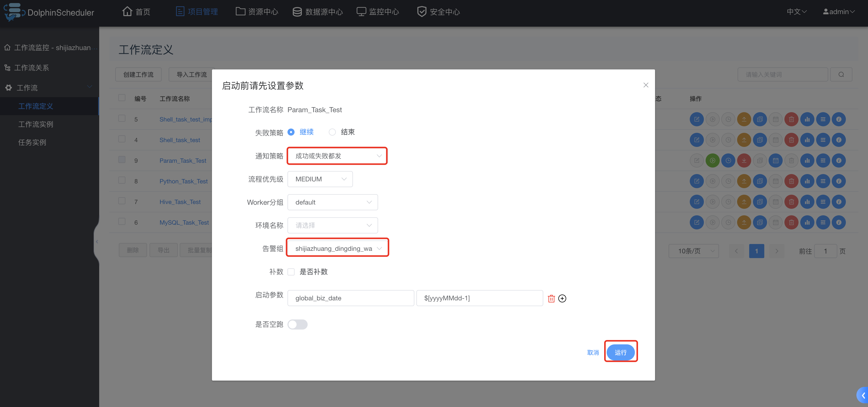Click 取消 to cancel the dialog
The width and height of the screenshot is (868, 407).
(x=593, y=352)
